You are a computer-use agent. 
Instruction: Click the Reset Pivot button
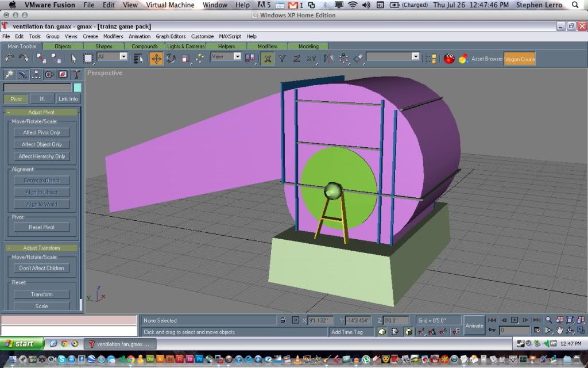click(x=41, y=227)
